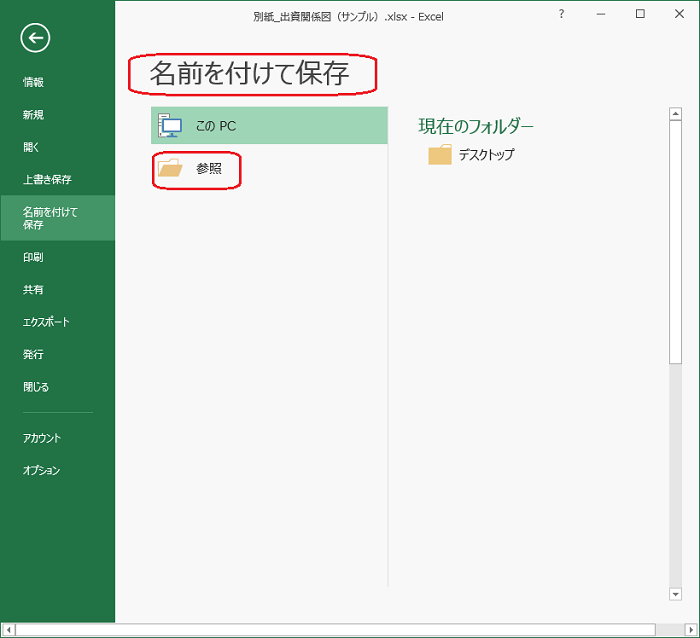Click the horizontal scrollbar right arrow

[691, 630]
